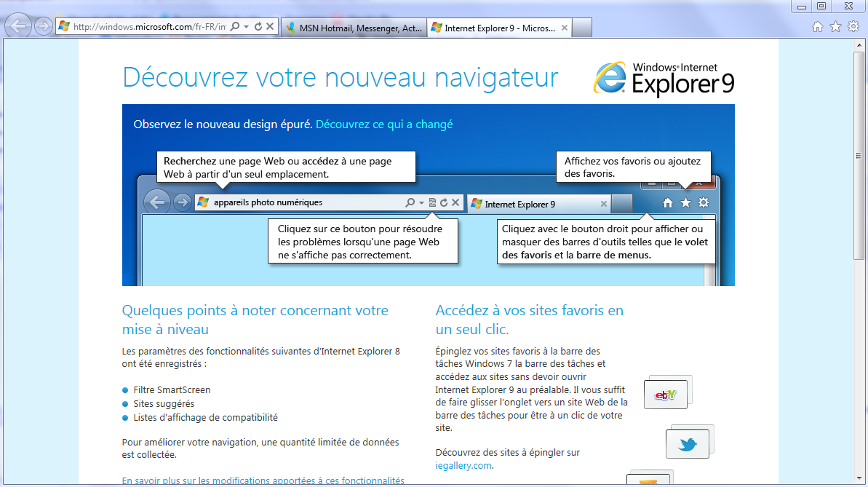Click the scrollbar up arrow

tap(859, 45)
